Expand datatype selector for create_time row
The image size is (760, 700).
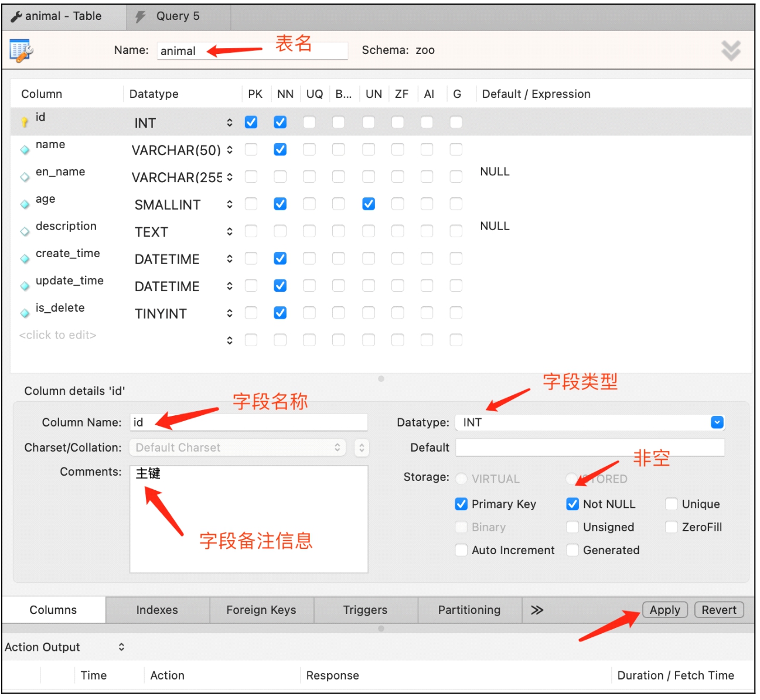click(x=230, y=258)
